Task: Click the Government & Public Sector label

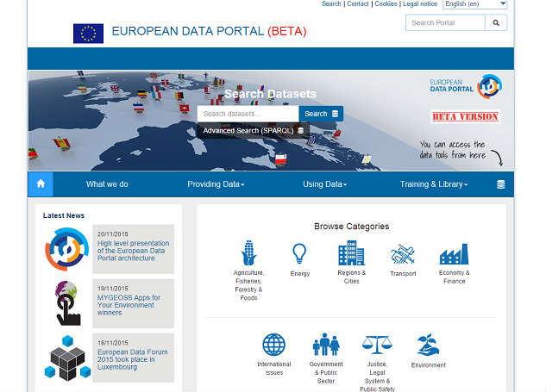Action: point(326,372)
